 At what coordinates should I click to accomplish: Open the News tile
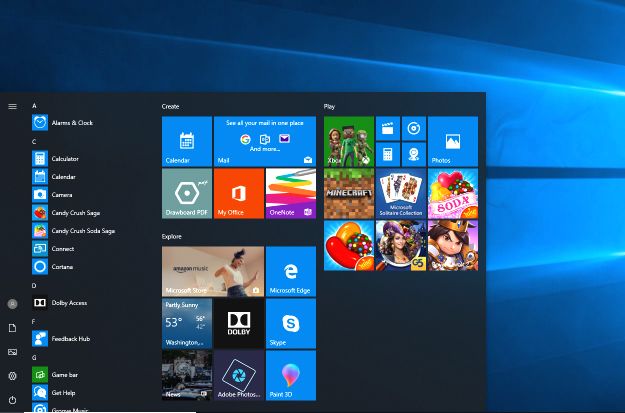coord(187,375)
